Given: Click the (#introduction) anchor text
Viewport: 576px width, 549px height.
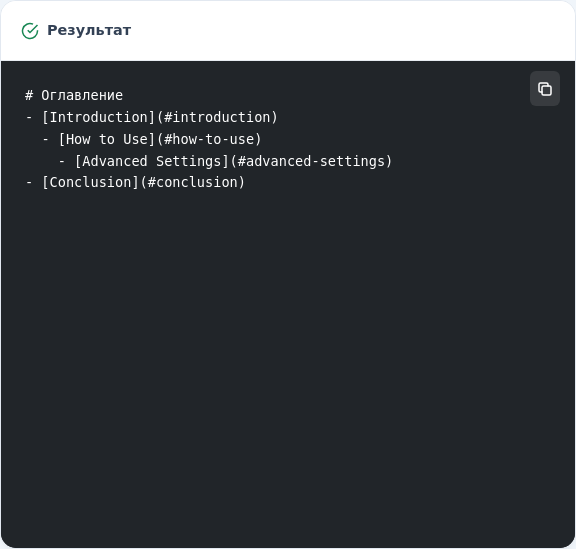Looking at the screenshot, I should pyautogui.click(x=217, y=118).
